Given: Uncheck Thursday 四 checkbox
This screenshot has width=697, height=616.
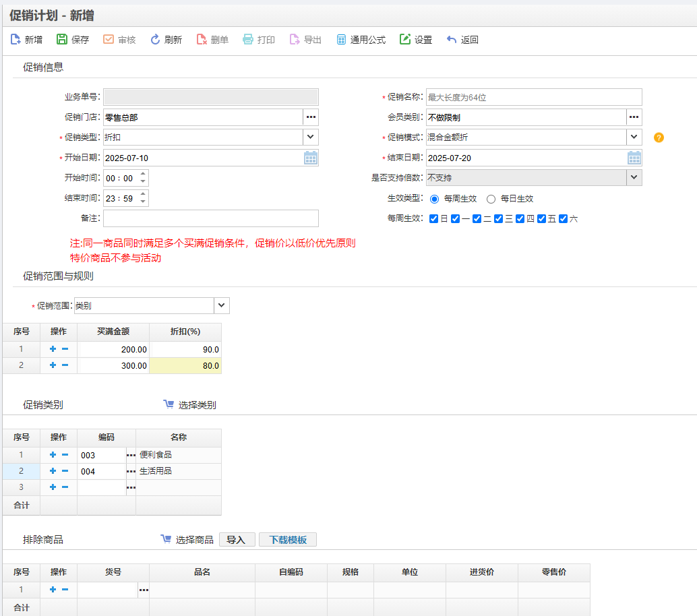Looking at the screenshot, I should 520,218.
